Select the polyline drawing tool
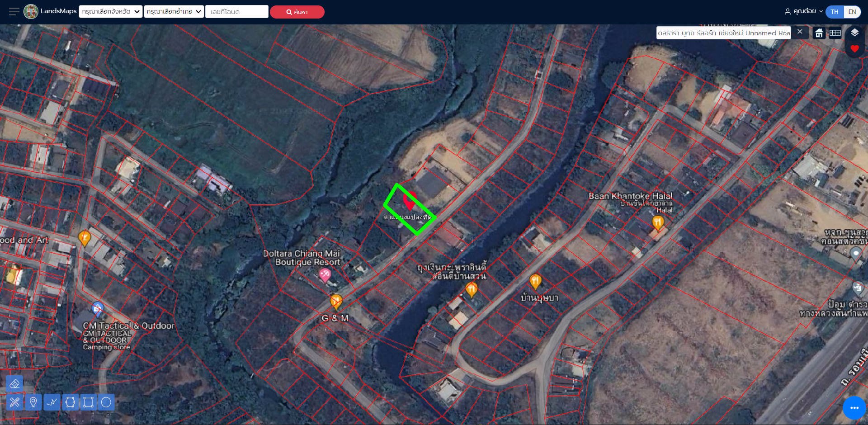Image resolution: width=868 pixels, height=425 pixels. pos(52,402)
